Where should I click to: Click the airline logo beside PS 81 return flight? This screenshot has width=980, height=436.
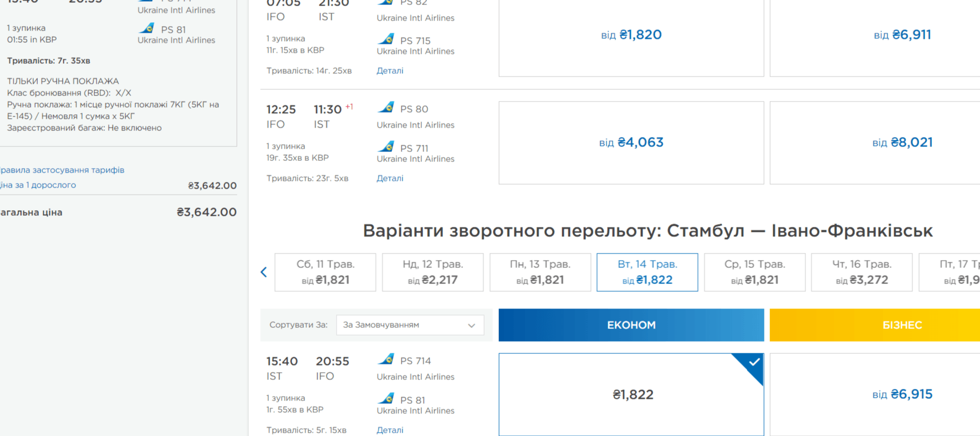(386, 398)
